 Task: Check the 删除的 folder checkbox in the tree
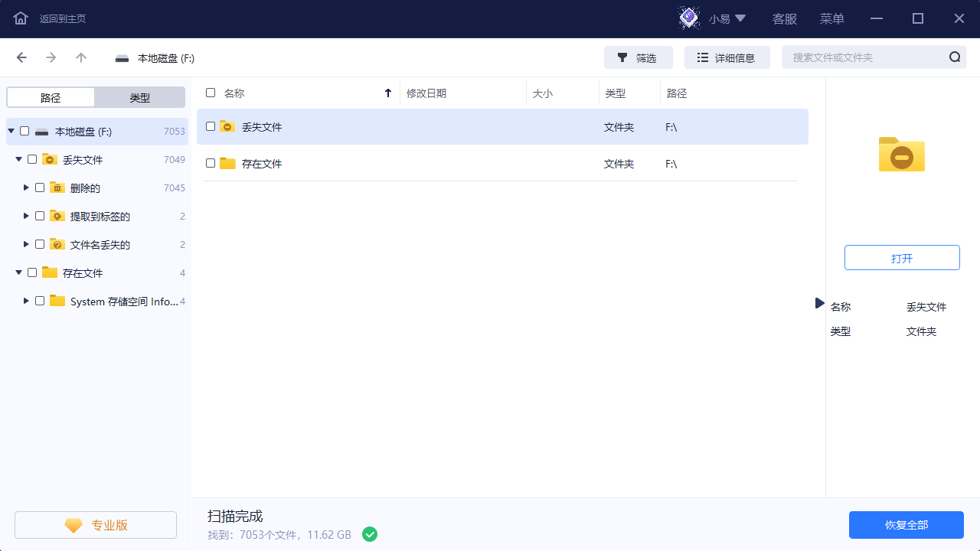[39, 187]
